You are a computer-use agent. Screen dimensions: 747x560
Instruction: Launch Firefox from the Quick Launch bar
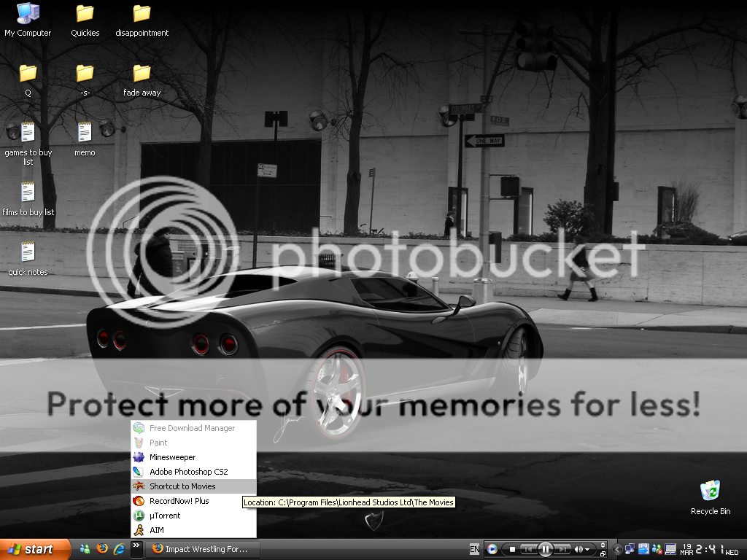click(102, 549)
